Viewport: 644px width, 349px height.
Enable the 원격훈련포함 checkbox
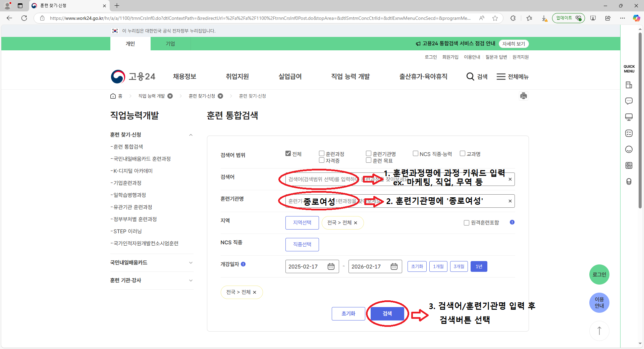click(466, 223)
